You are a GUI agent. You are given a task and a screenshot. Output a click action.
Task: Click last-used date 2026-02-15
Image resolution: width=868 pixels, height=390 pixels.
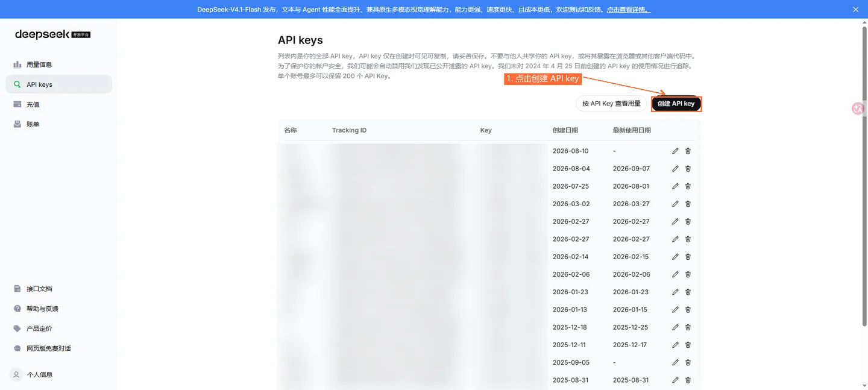[x=631, y=257]
